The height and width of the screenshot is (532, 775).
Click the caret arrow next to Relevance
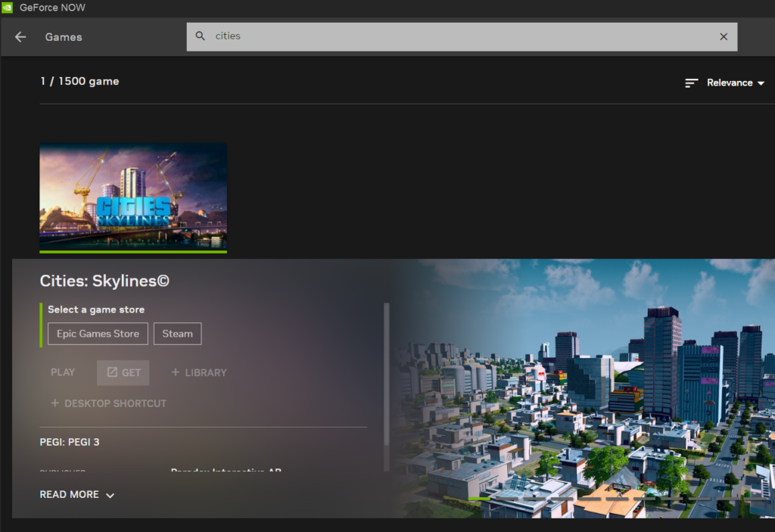point(761,83)
